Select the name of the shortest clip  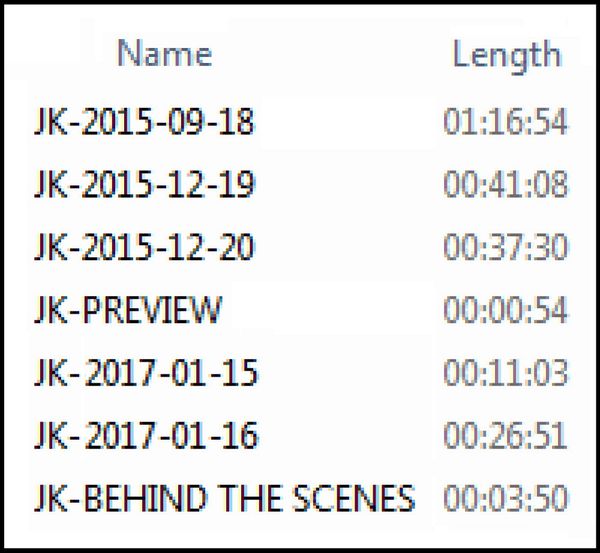(x=128, y=310)
